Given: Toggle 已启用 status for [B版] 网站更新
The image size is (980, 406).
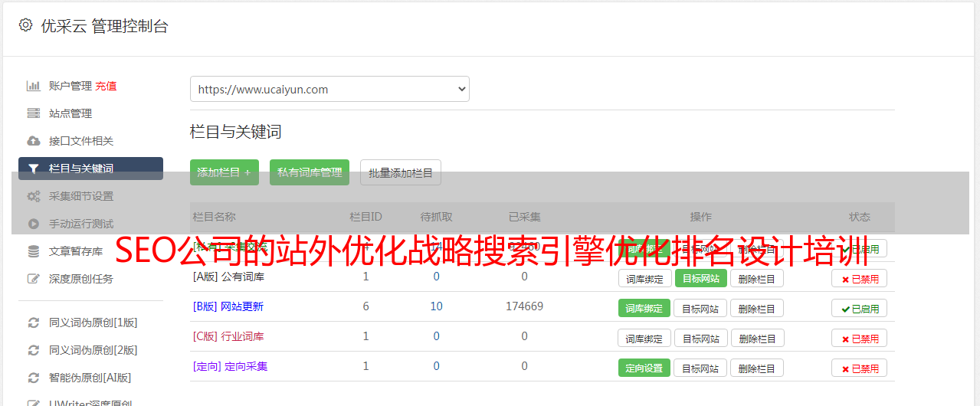Looking at the screenshot, I should click(860, 308).
